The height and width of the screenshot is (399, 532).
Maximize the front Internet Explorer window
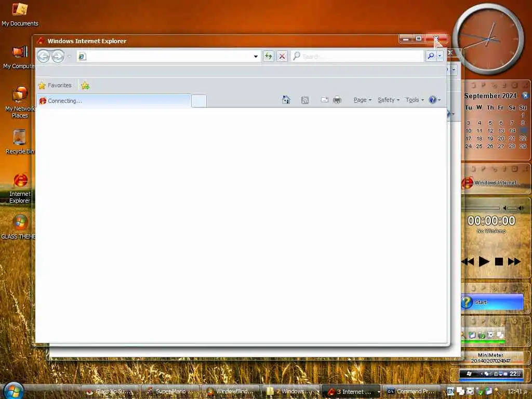419,38
